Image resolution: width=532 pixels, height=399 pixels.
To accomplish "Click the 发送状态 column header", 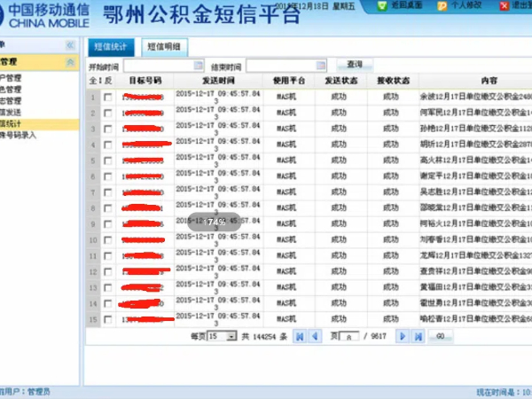I will pyautogui.click(x=341, y=81).
